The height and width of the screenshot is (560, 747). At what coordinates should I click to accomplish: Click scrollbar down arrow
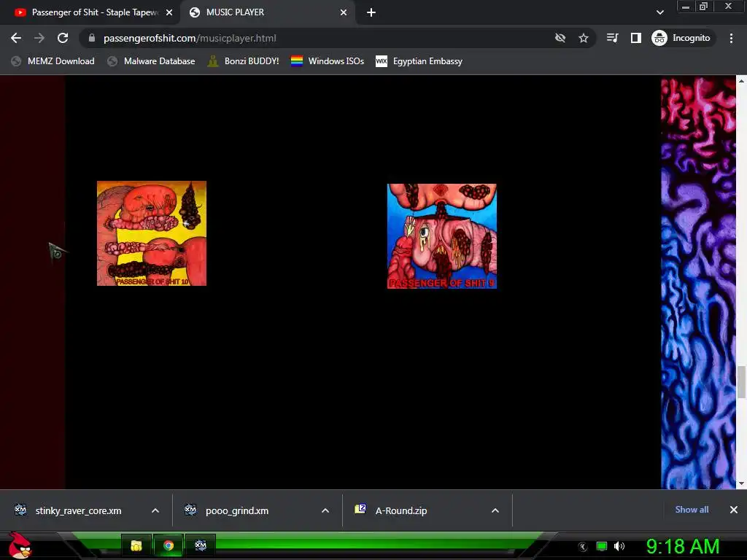click(741, 483)
